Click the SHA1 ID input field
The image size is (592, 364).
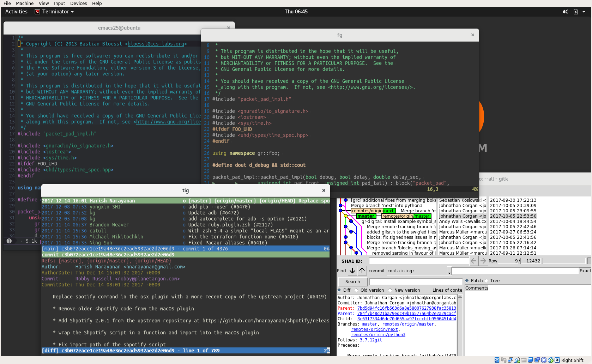[x=419, y=261]
